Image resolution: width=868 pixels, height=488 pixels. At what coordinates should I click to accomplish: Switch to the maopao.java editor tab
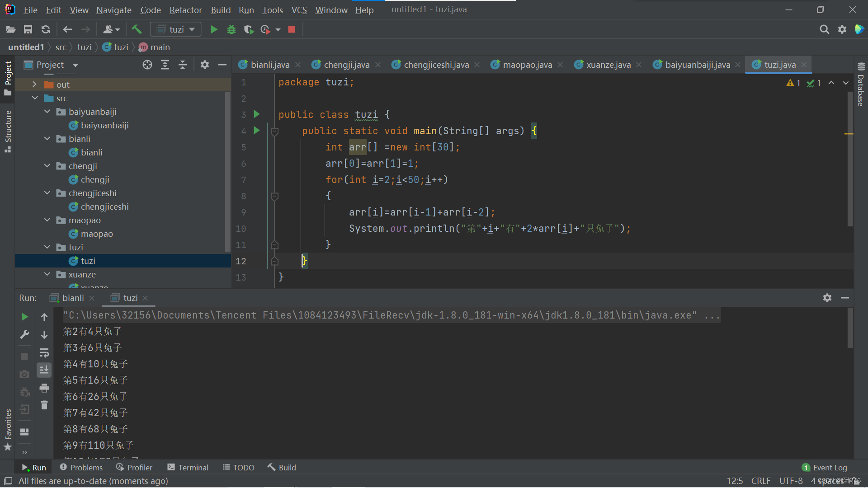point(527,65)
